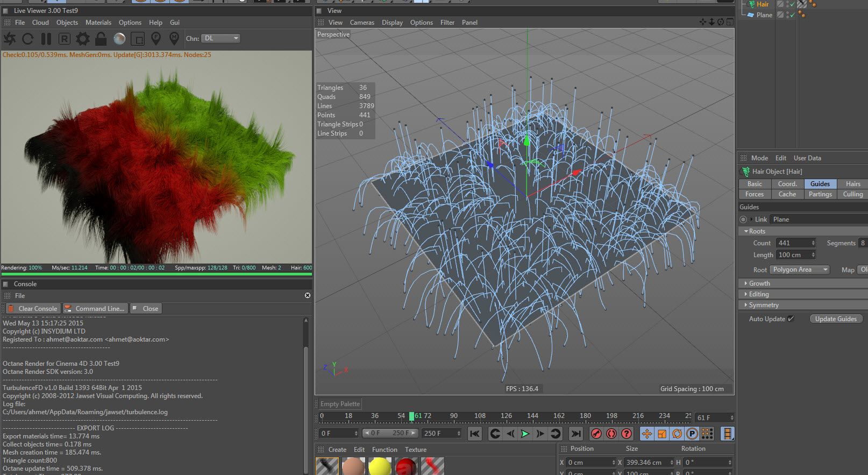Screen dimensions: 868x475
Task: Select the yellow material swatch
Action: coord(380,466)
